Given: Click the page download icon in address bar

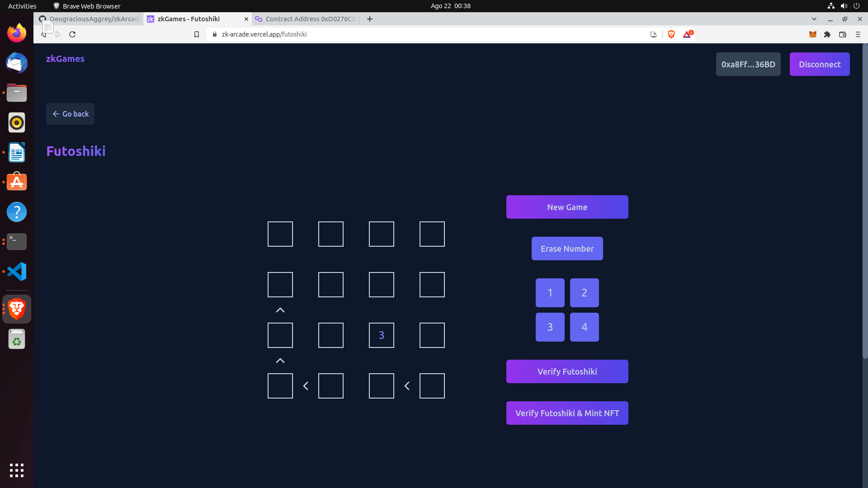Looking at the screenshot, I should 653,34.
